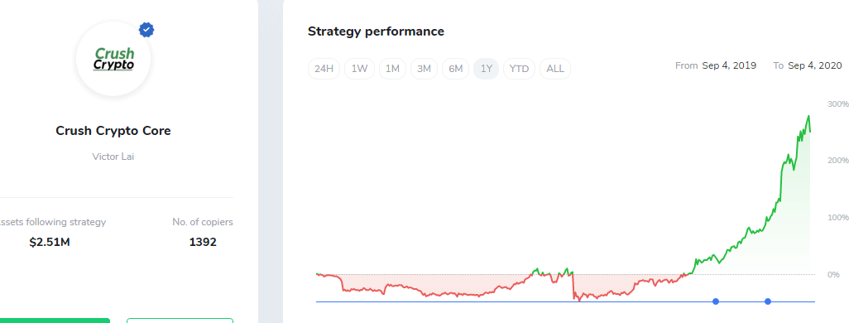Screen dimensions: 868x323
Task: Click the white green-outlined button
Action: pyautogui.click(x=180, y=321)
